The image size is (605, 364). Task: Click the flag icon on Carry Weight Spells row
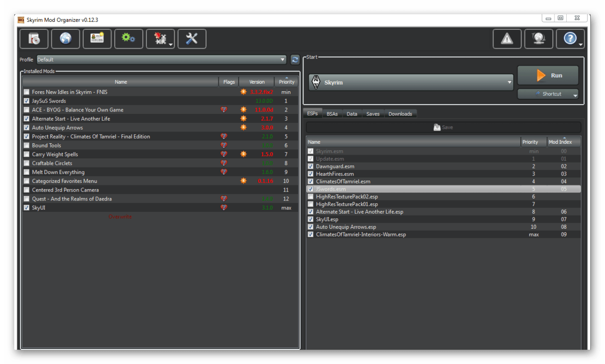point(224,154)
